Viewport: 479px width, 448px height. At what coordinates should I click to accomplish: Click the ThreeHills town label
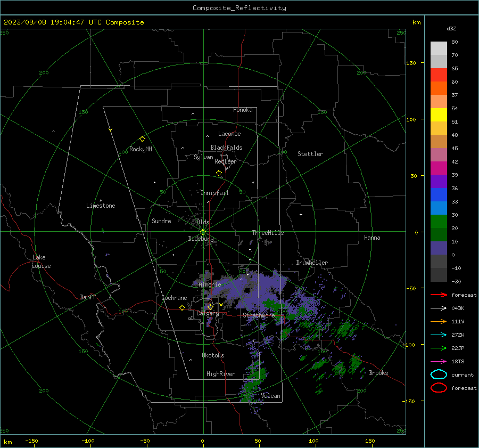tap(268, 233)
